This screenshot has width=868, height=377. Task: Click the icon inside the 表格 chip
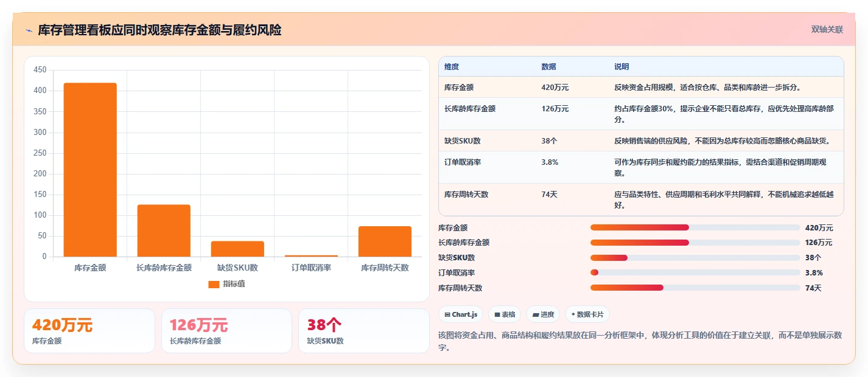[x=497, y=315]
